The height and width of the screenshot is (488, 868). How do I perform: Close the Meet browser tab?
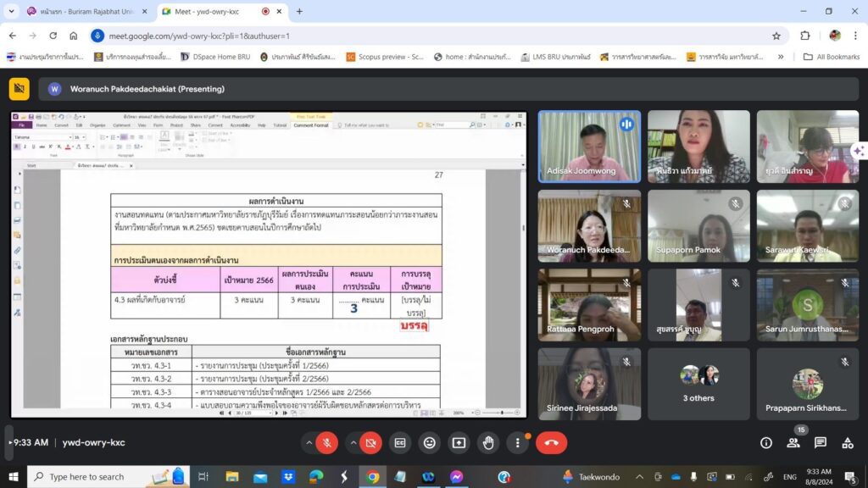279,11
